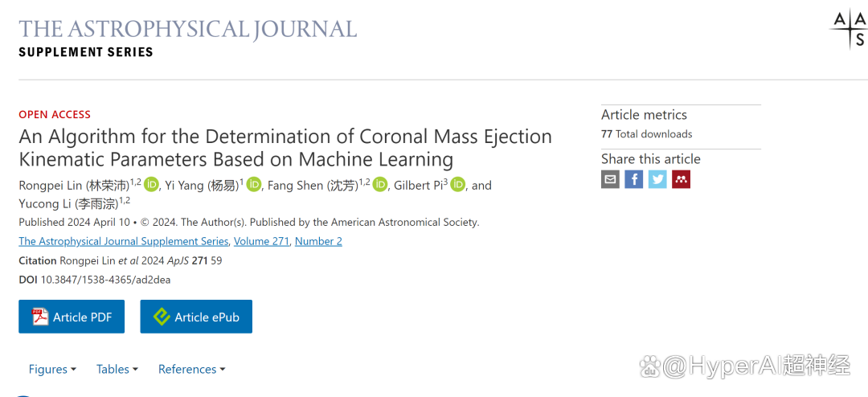
Task: Open The Astrophysical Journal Supplement Series link
Action: tap(124, 241)
